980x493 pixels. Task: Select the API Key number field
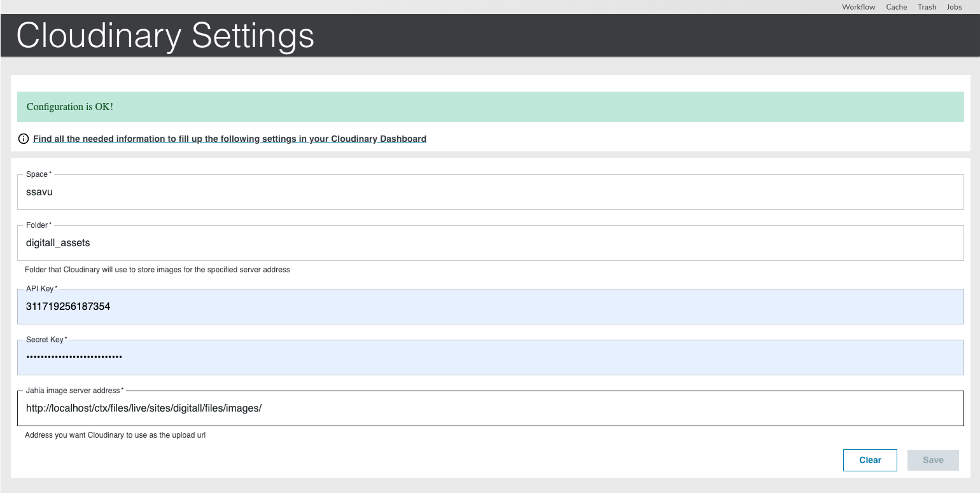pyautogui.click(x=490, y=307)
